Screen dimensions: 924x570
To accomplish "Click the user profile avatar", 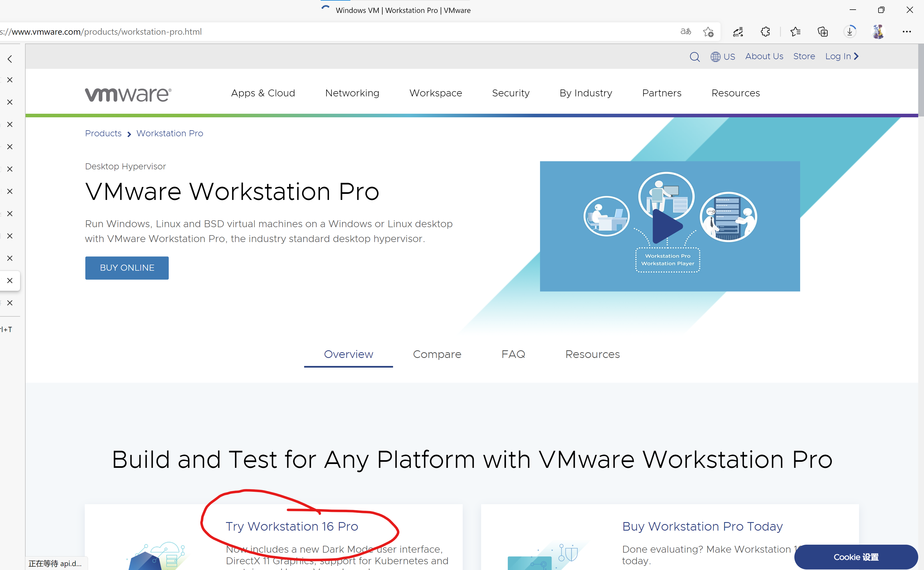I will 878,32.
